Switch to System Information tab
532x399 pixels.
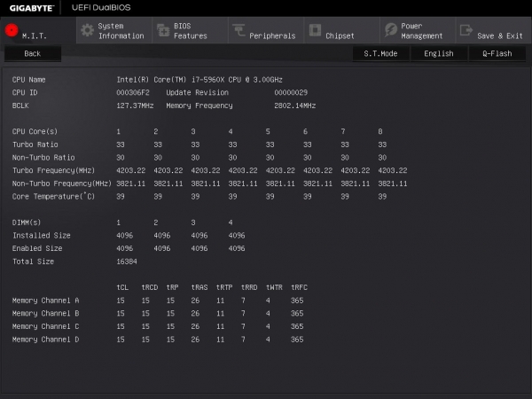tap(114, 30)
